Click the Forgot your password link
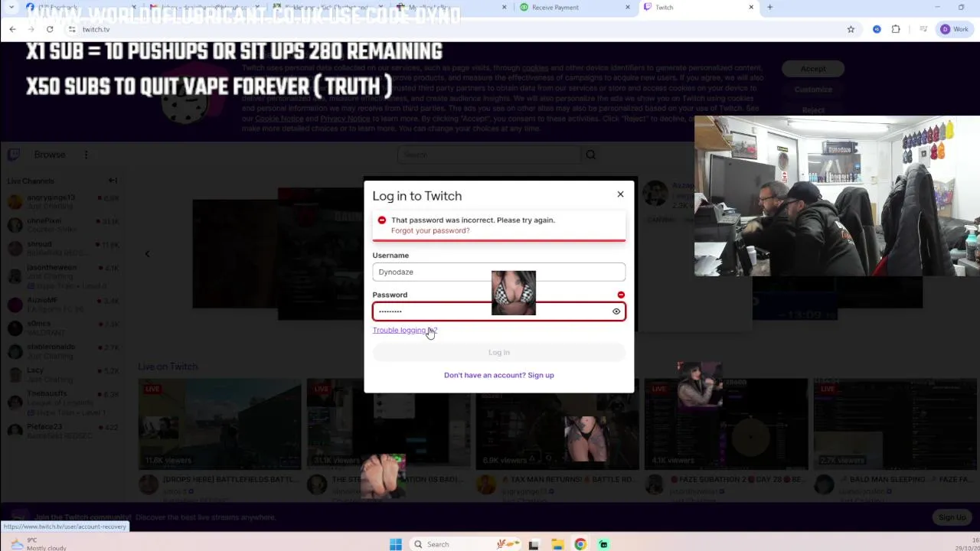 [430, 230]
